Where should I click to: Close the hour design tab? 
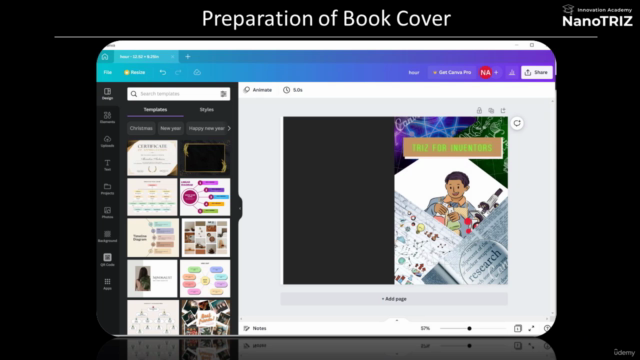pyautogui.click(x=173, y=57)
